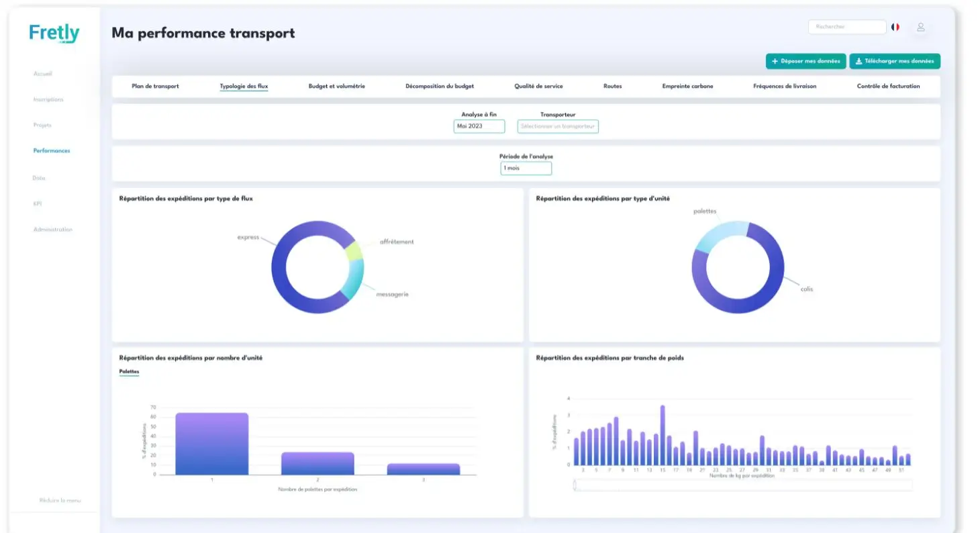980x533 pixels.
Task: Click 'Ma performance transport' heading
Action: click(203, 33)
